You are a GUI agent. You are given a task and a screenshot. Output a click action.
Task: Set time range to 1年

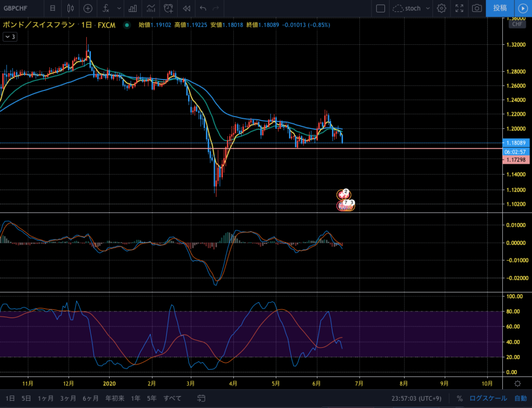pos(136,398)
